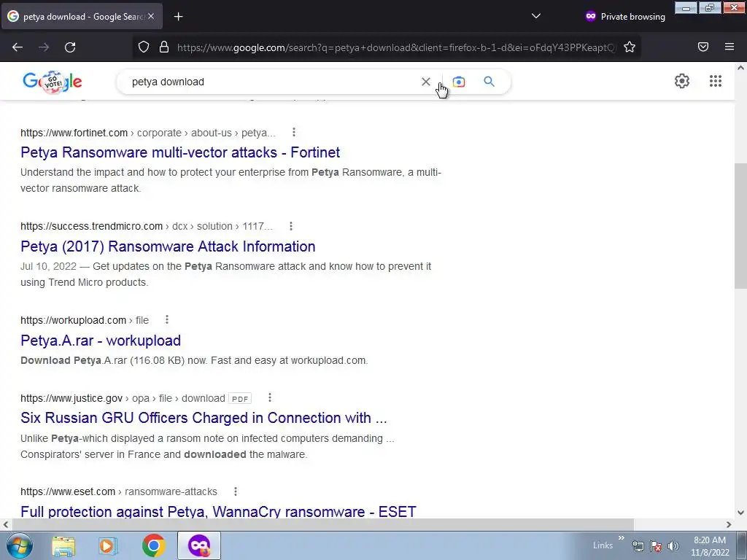Open more options for ESET result
This screenshot has height=560, width=747.
[236, 491]
